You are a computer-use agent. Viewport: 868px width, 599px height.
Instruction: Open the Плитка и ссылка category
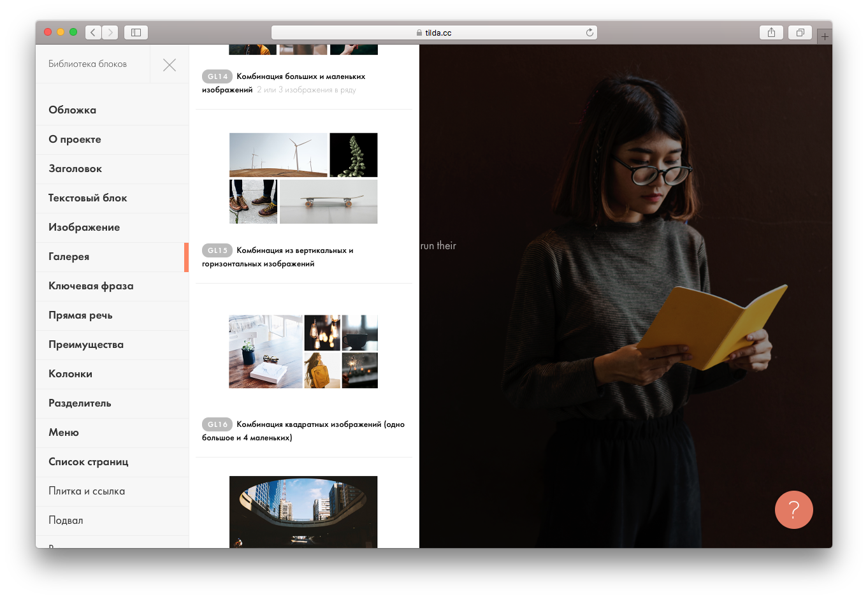[x=87, y=491]
